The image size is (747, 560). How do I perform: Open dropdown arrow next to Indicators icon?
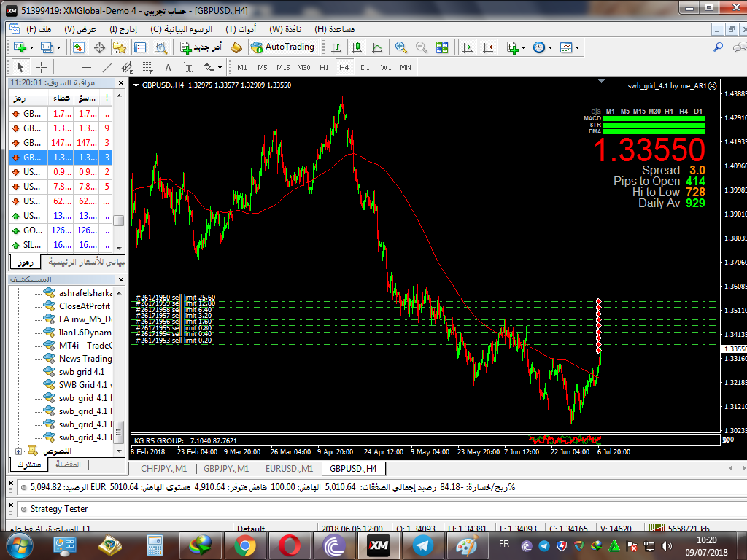524,47
